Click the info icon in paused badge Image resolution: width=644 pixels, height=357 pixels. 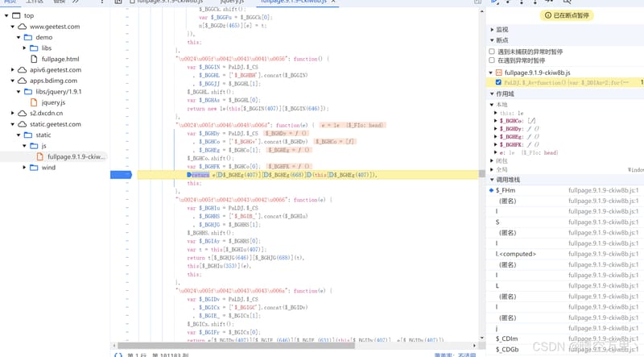pyautogui.click(x=548, y=15)
